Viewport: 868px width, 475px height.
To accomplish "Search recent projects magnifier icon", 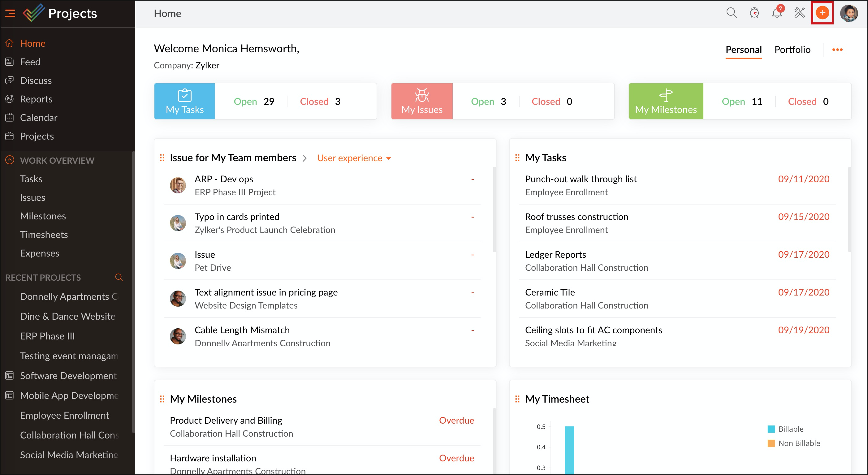I will click(119, 277).
